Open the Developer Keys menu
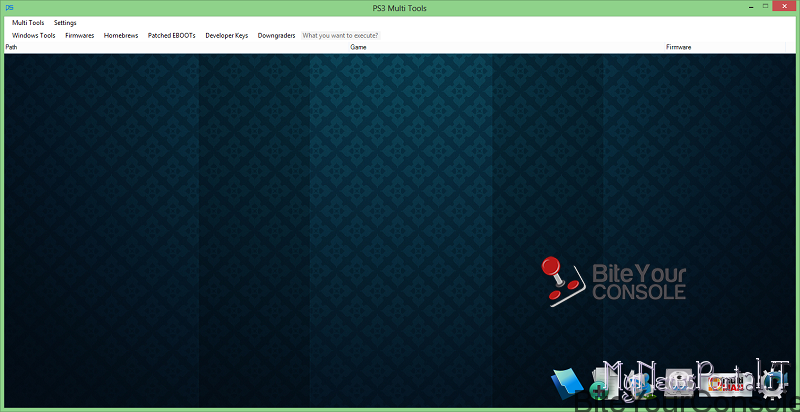This screenshot has width=800, height=412. coord(227,36)
